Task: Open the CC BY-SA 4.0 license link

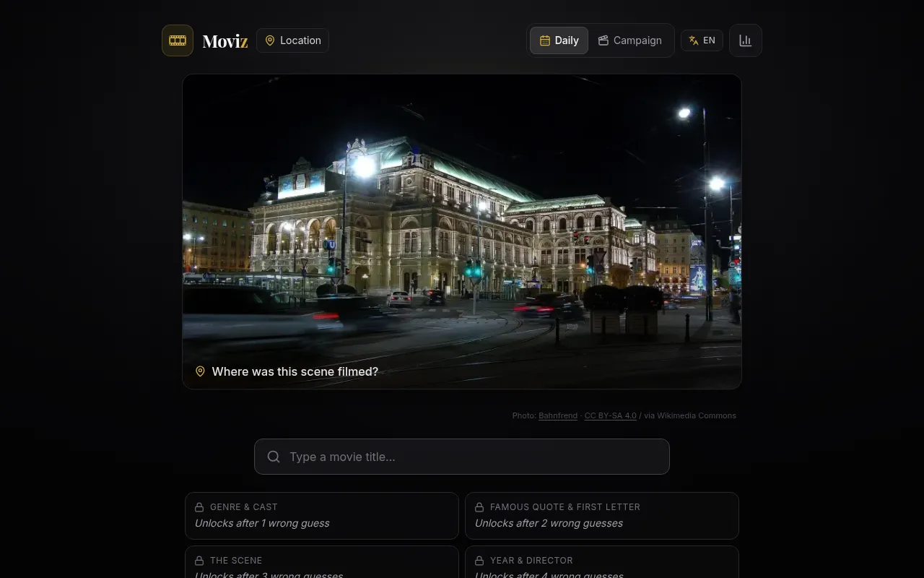Action: [x=611, y=415]
